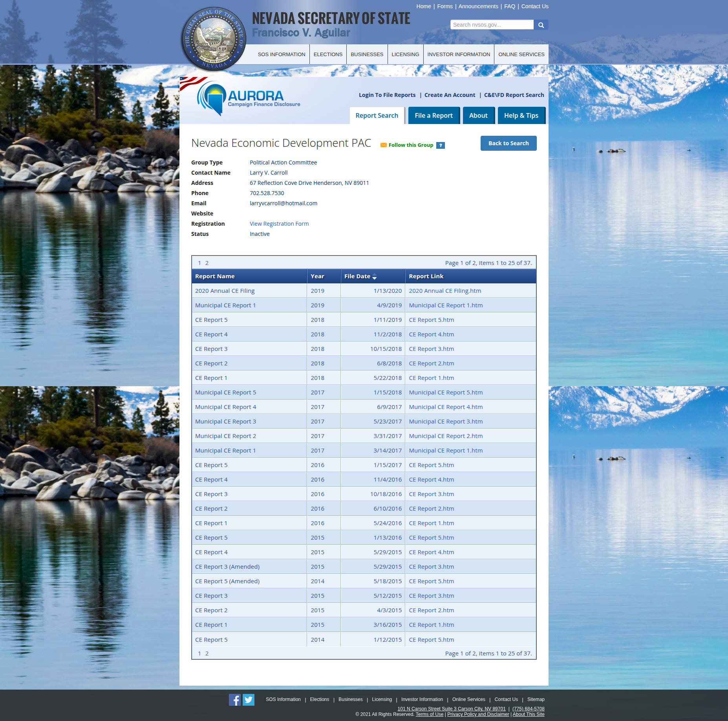
Task: Open the Twitter icon in footer
Action: (249, 699)
